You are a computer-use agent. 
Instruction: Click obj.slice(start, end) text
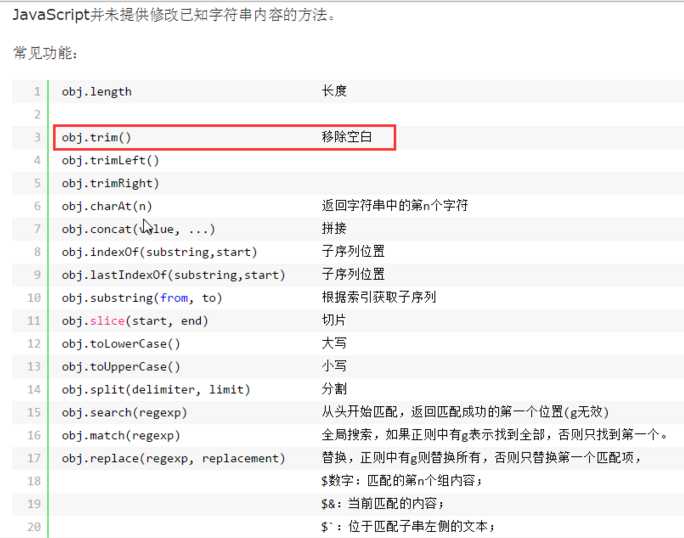(135, 321)
